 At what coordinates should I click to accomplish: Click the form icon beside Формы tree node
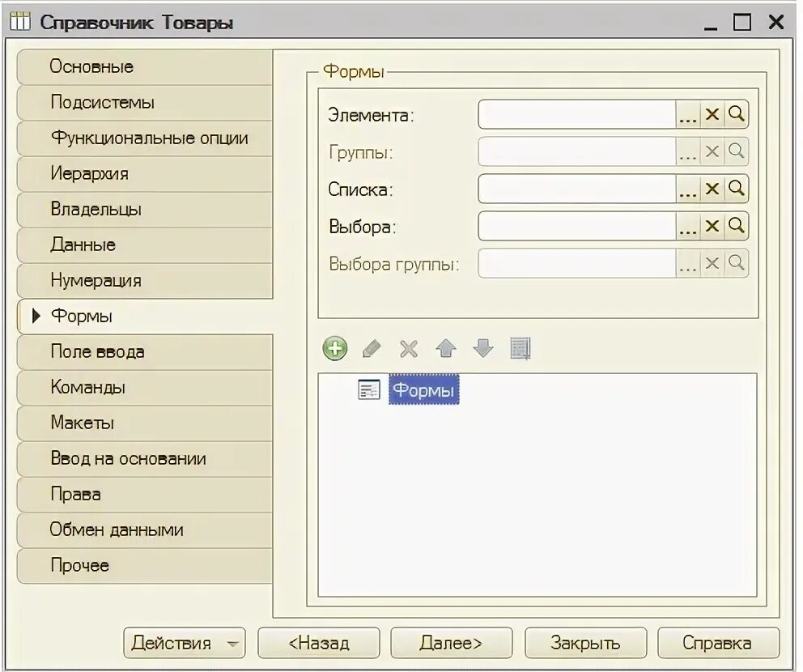pos(369,389)
